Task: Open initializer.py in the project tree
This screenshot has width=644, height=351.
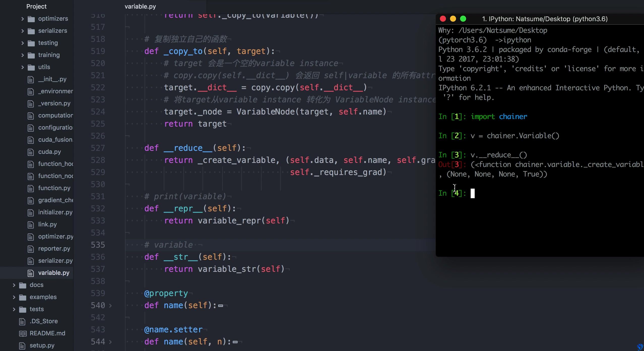Action: (x=55, y=212)
